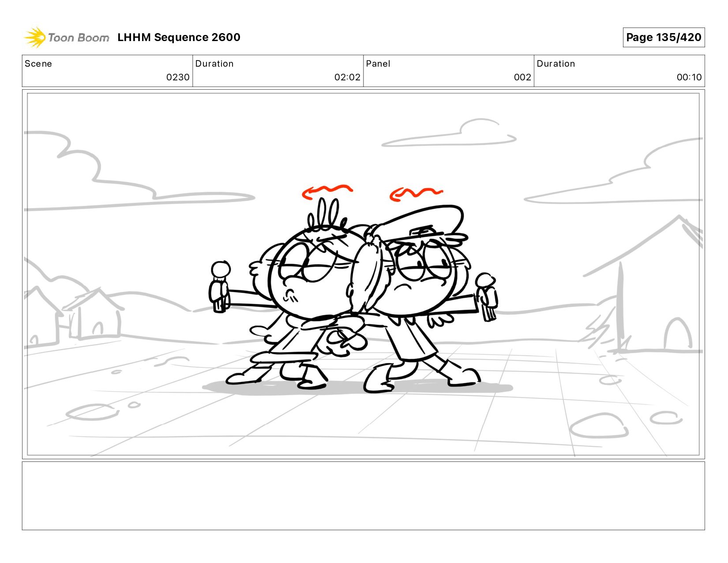
Task: Click the panel number '002'
Action: (522, 77)
